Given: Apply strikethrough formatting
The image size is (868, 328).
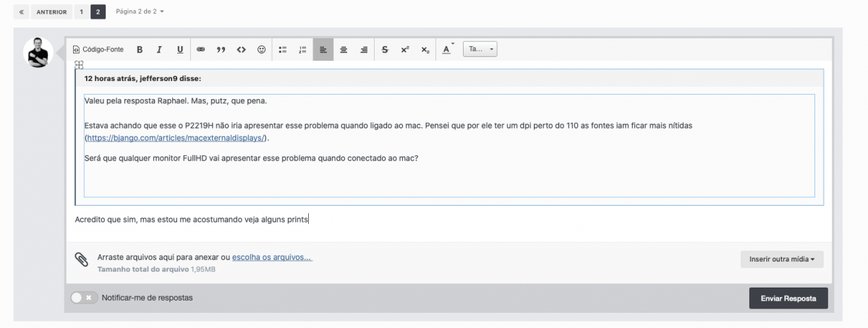Looking at the screenshot, I should pos(385,50).
